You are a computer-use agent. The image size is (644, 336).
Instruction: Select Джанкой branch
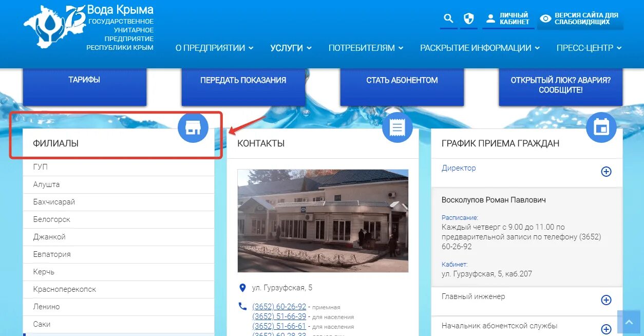pyautogui.click(x=119, y=237)
